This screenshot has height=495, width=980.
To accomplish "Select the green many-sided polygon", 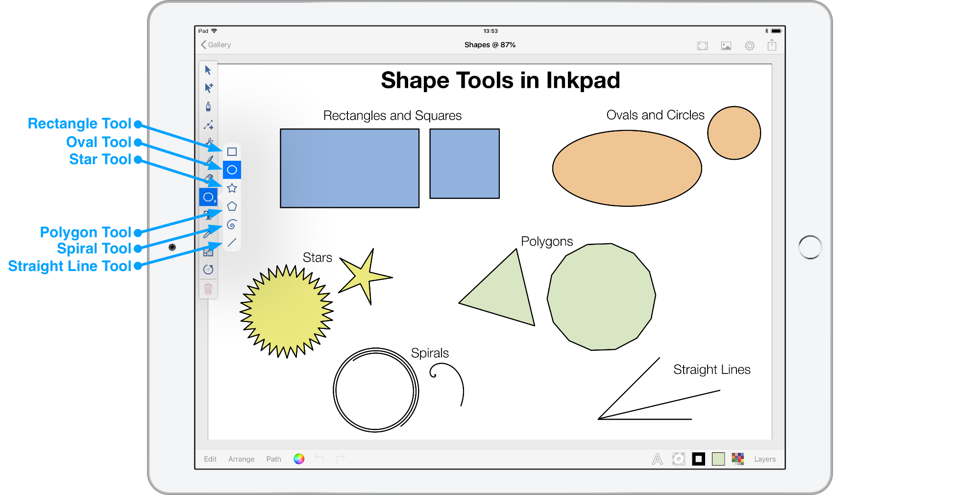I will pos(601,297).
